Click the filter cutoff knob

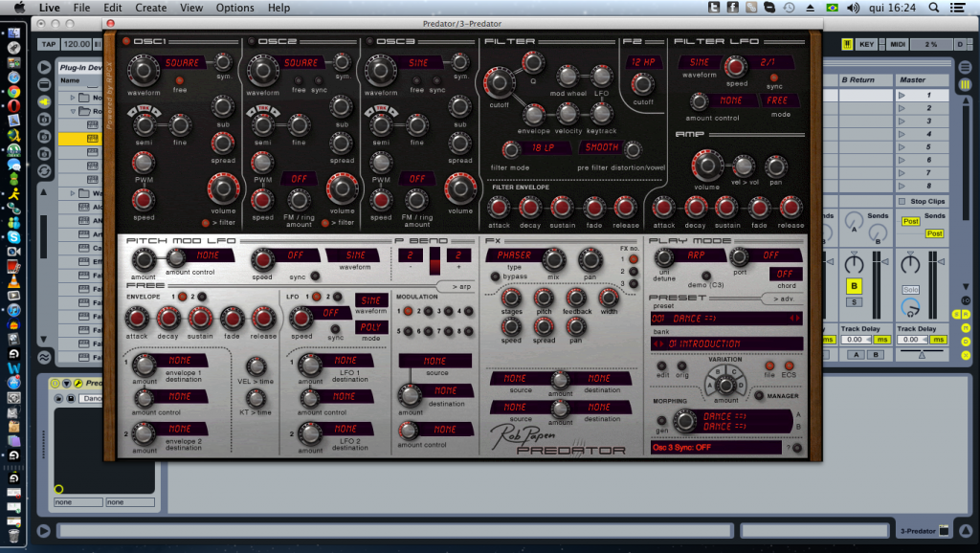coord(499,82)
